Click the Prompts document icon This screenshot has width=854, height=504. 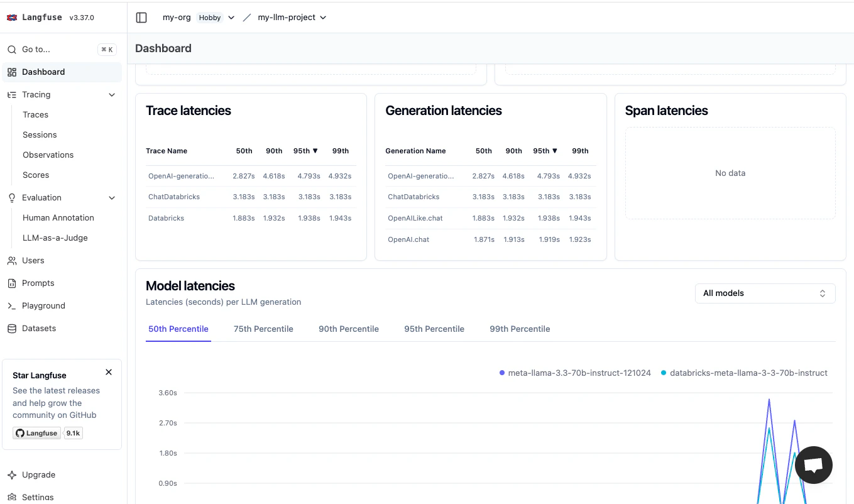[12, 283]
